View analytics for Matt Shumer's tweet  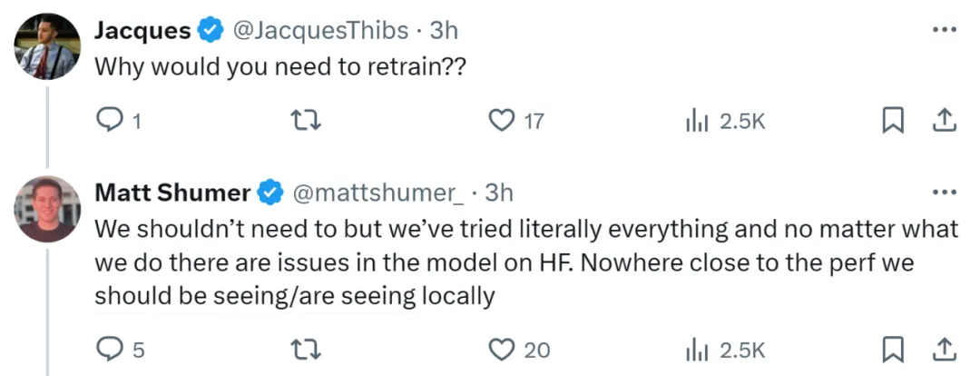[694, 350]
